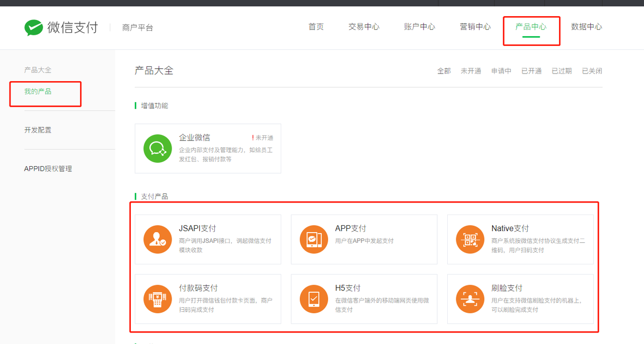Viewport: 644px width, 344px height.
Task: Click the JSAPI description starting 商户调用JSAPI接口
Action: (x=225, y=245)
